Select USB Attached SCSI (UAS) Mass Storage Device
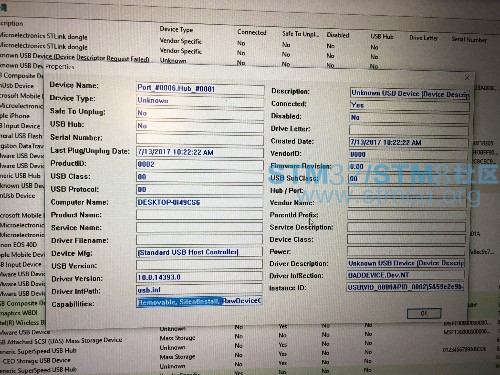500x375 pixels. (61, 341)
